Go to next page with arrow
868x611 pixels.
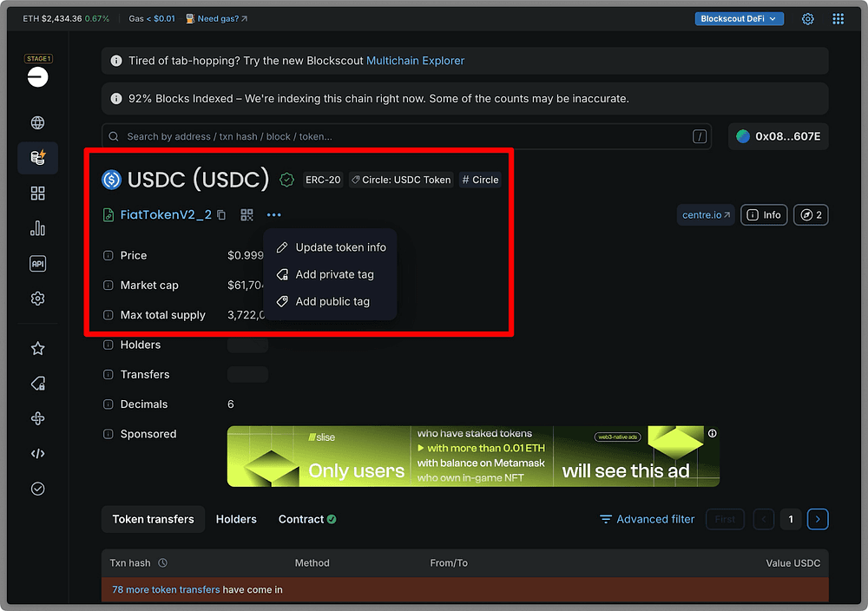(818, 519)
